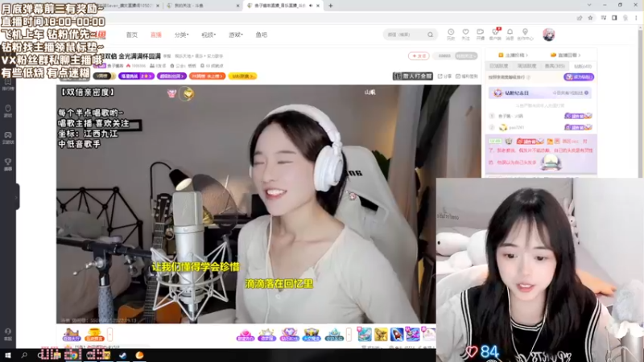
Task: Click the castle activity icon below video
Action: [x=71, y=335]
